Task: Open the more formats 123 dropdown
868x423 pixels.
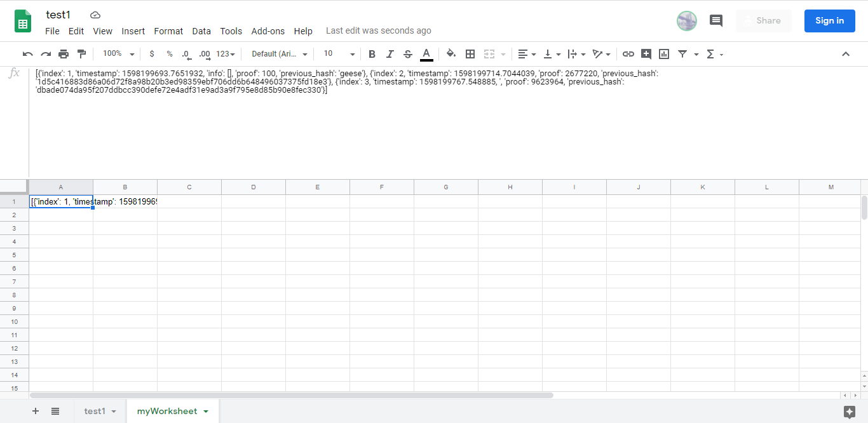Action: click(226, 54)
